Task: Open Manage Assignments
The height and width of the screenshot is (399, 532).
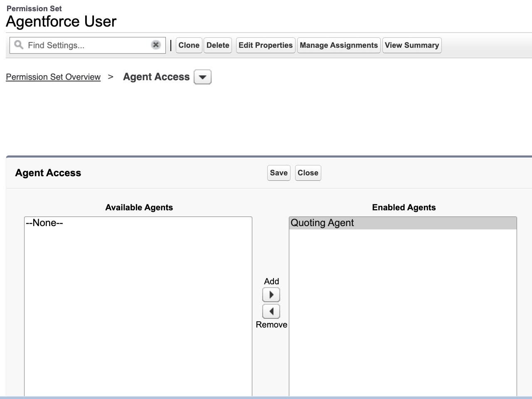Action: 338,45
